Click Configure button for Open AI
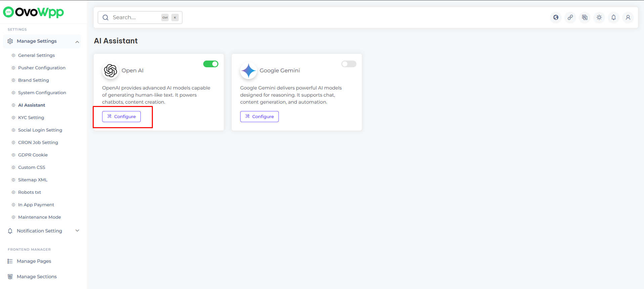 121,116
